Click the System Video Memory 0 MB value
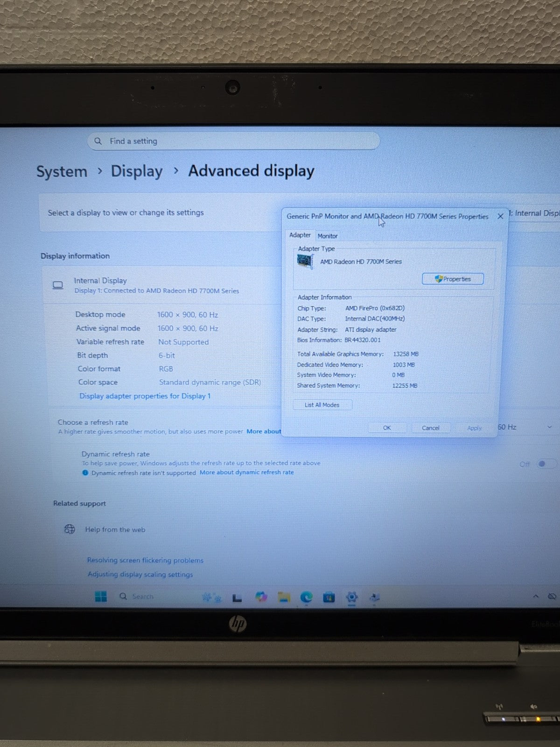Viewport: 560px width, 747px height. tap(398, 375)
